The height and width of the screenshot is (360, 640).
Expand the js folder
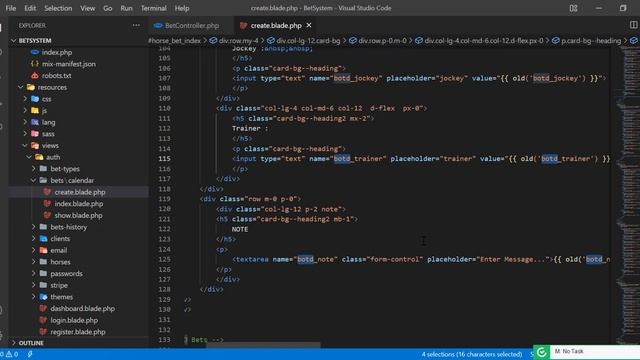[25, 110]
